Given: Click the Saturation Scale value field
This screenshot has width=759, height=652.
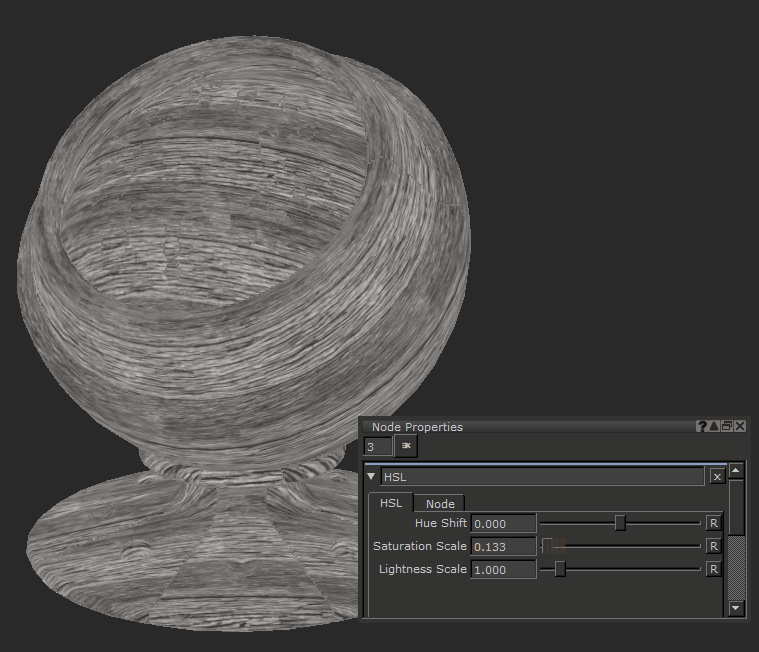Looking at the screenshot, I should tap(503, 546).
